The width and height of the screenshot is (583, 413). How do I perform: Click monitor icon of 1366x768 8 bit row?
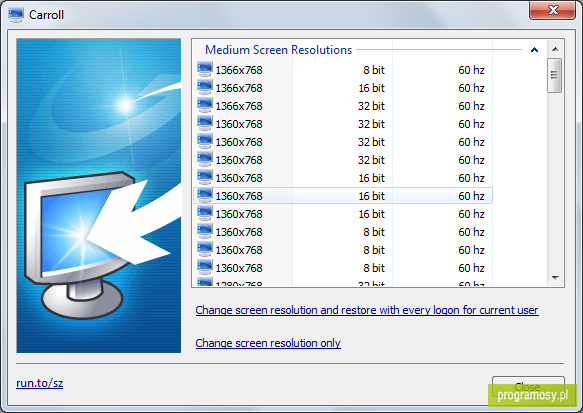(x=204, y=69)
